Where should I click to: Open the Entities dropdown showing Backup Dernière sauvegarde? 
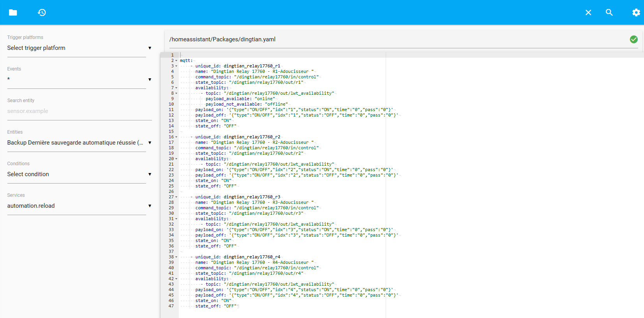76,143
